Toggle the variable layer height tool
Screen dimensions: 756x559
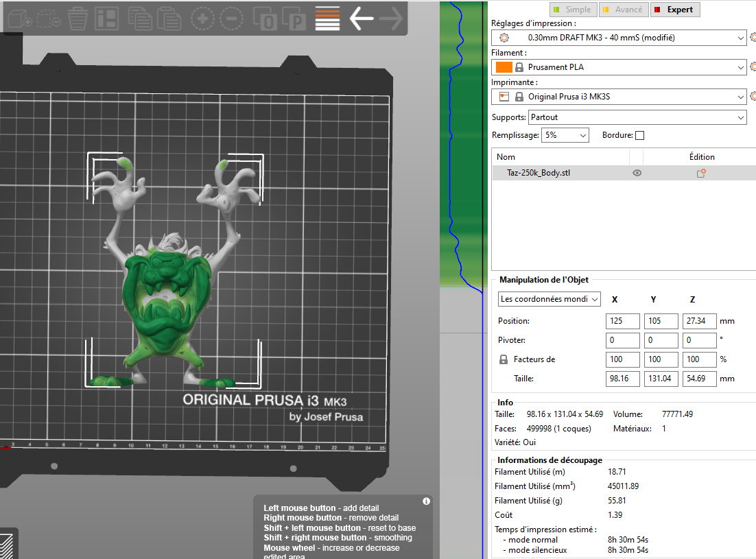327,19
